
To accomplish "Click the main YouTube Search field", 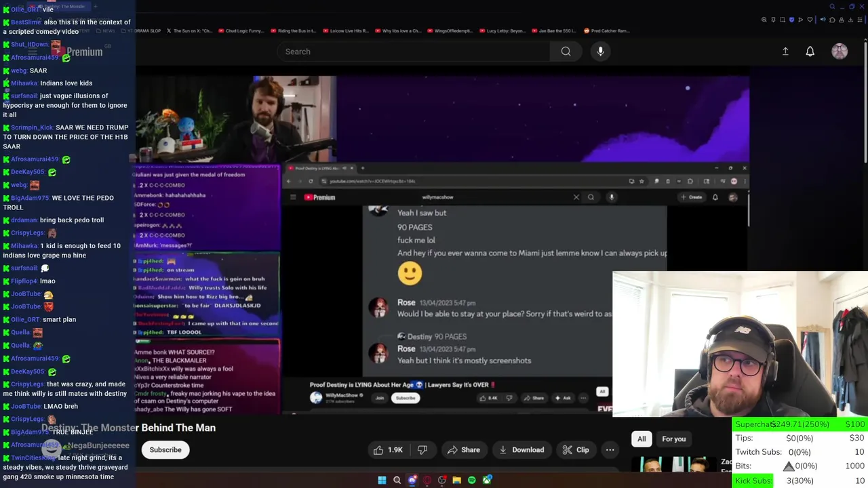I will click(x=414, y=52).
